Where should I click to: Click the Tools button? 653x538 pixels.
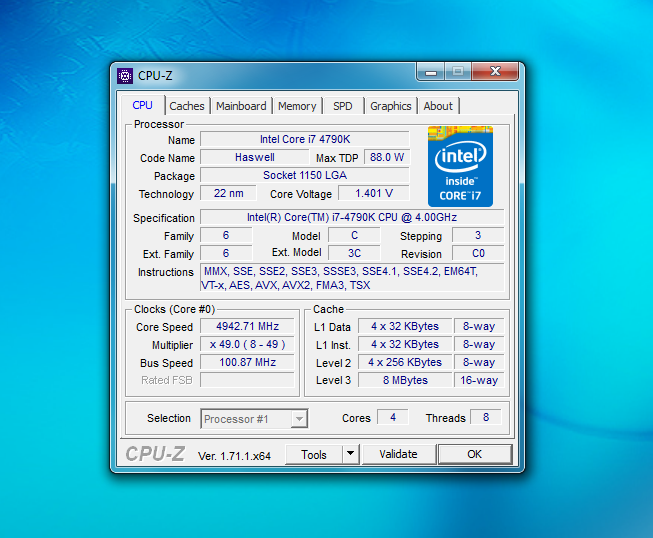click(314, 454)
